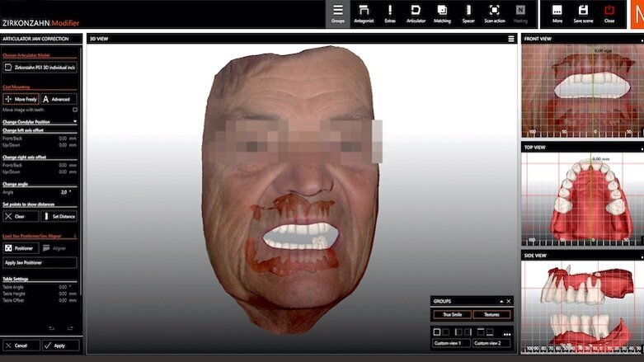Edit the Table Offset value
Image resolution: width=644 pixels, height=362 pixels.
[x=62, y=300]
